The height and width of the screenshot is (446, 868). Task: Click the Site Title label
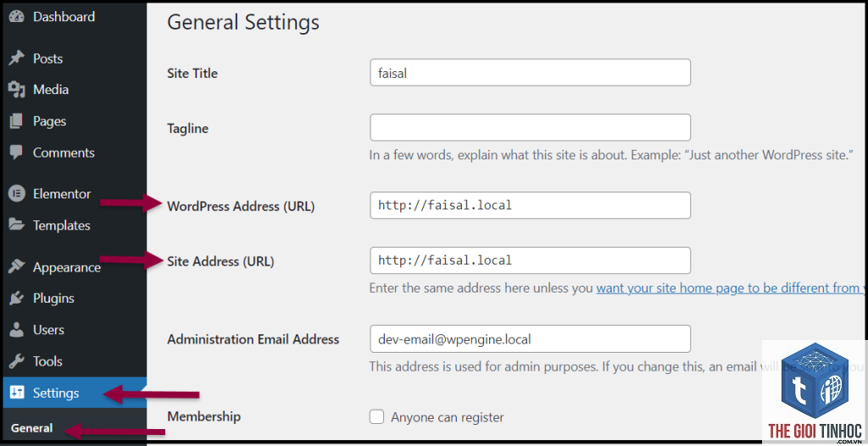coord(192,73)
